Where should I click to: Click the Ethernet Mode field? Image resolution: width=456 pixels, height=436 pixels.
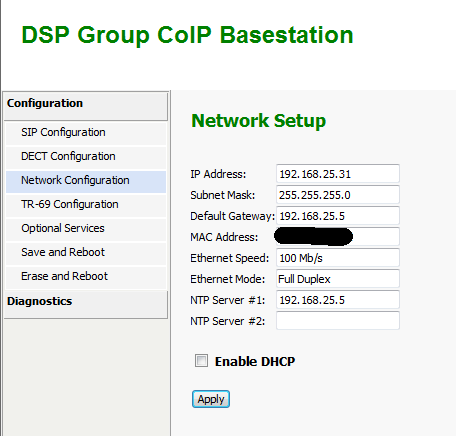point(338,279)
